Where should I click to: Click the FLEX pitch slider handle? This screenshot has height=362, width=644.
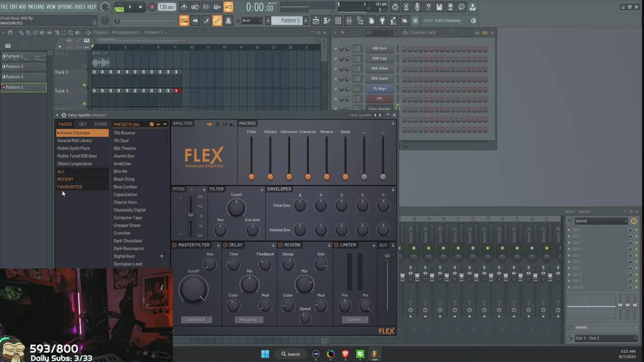[x=191, y=217]
